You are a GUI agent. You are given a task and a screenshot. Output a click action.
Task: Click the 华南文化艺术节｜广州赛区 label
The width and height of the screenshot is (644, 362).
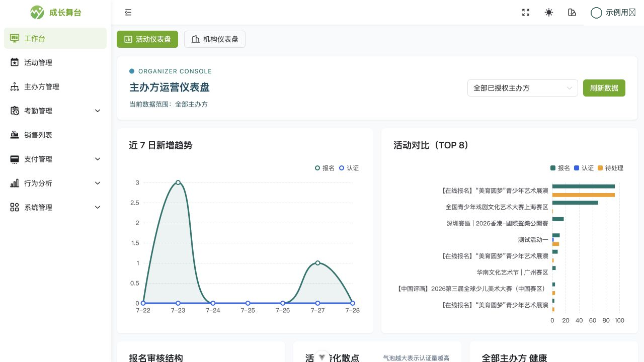coord(513,273)
